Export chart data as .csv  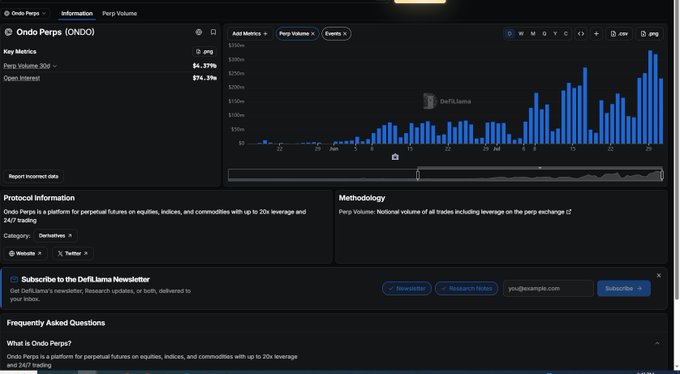(x=619, y=34)
